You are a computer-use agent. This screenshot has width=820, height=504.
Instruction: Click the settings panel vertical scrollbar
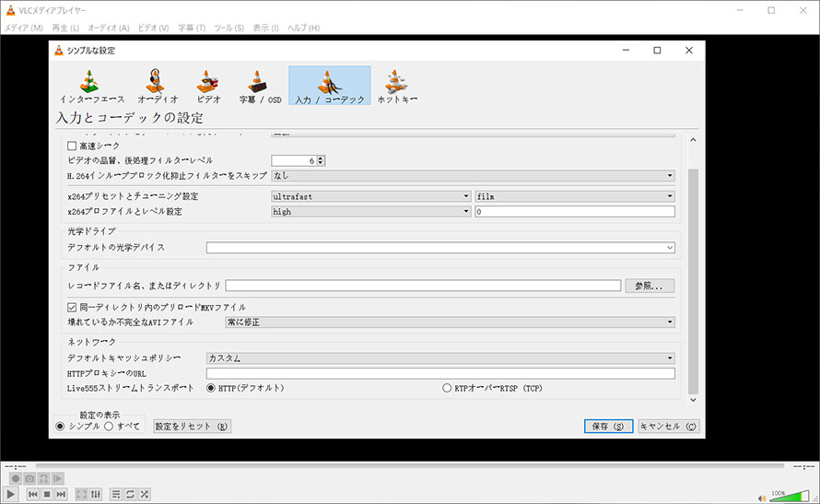pos(693,281)
